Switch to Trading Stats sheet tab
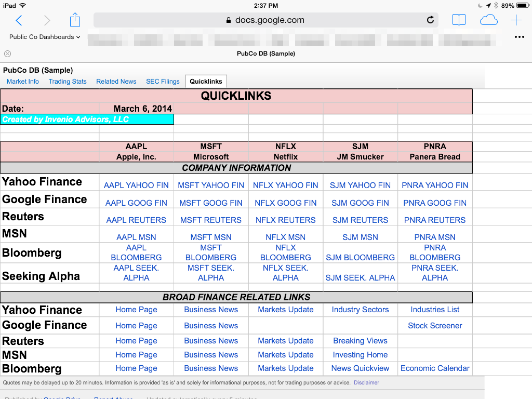The width and height of the screenshot is (532, 399). click(68, 82)
